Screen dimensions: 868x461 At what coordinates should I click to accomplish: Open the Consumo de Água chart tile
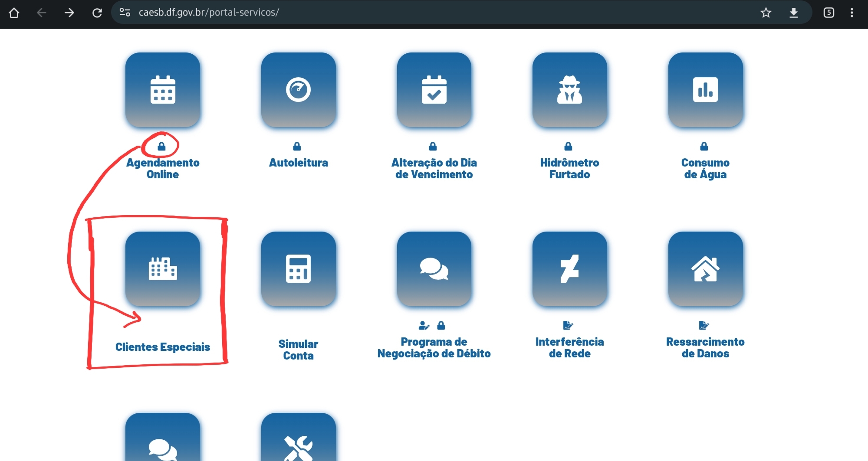706,90
